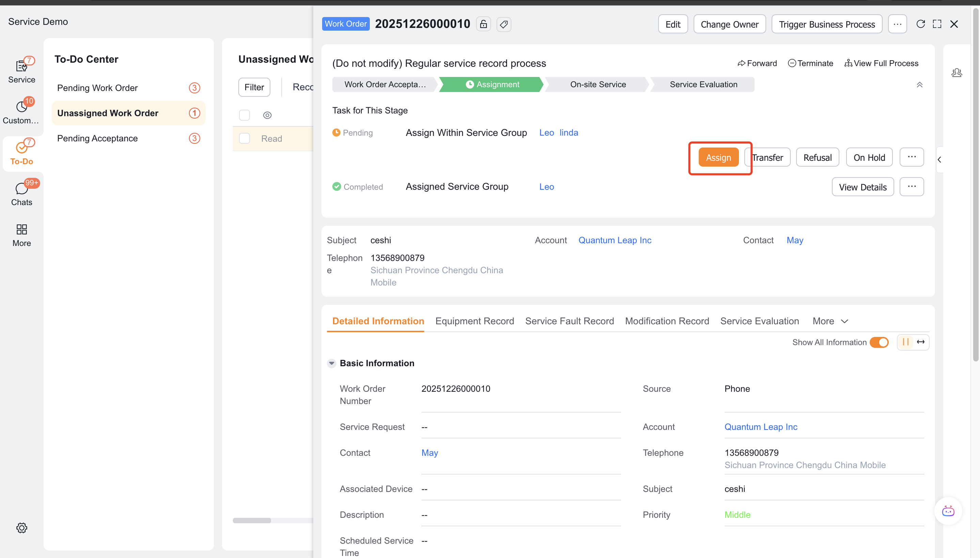
Task: Collapse the Basic Information section
Action: (x=331, y=363)
